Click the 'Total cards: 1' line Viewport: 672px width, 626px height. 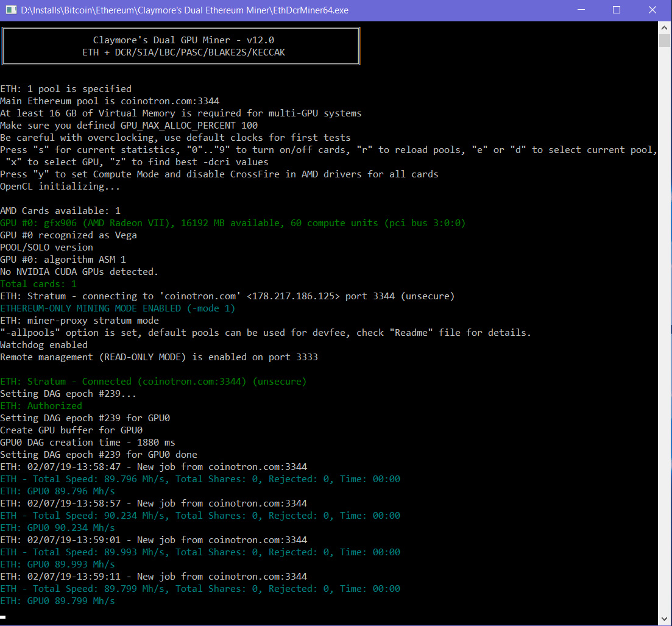click(x=38, y=284)
